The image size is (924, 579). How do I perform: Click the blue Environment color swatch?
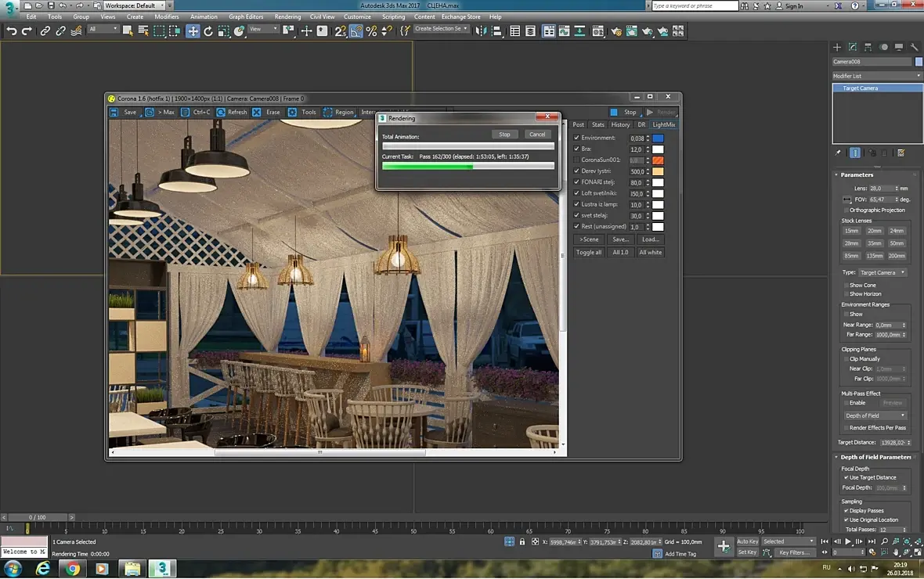pos(659,138)
